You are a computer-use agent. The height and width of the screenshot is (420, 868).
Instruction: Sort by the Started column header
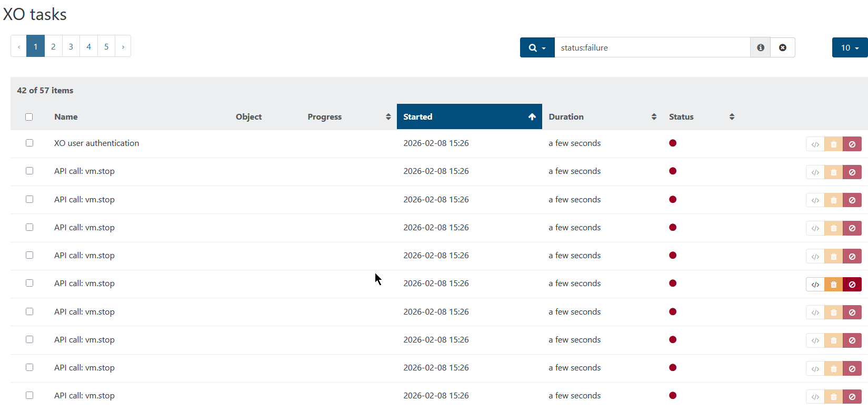(468, 116)
